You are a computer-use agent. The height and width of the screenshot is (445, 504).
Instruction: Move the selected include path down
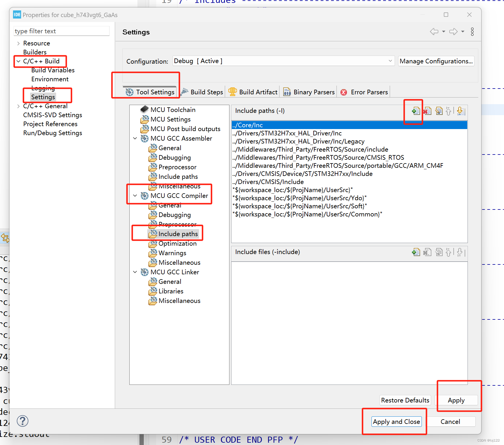pyautogui.click(x=461, y=111)
